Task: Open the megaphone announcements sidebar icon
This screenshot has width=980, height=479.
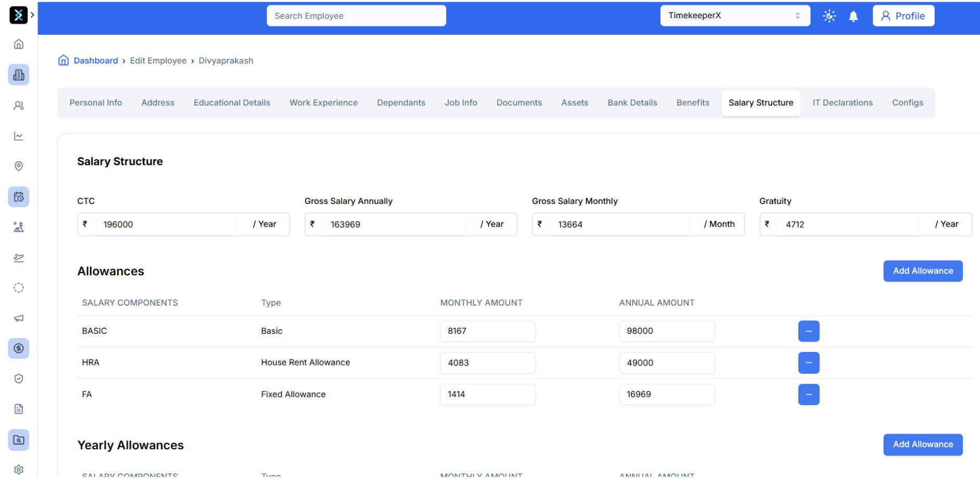Action: (19, 318)
